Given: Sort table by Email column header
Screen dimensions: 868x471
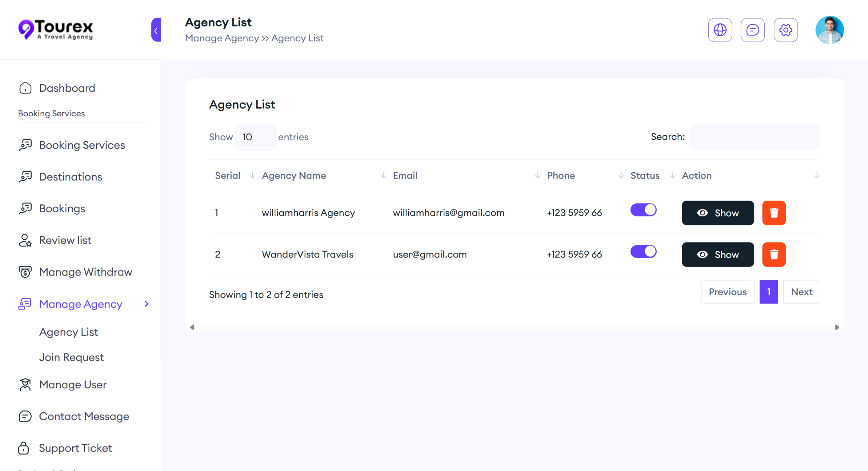Looking at the screenshot, I should pos(405,176).
